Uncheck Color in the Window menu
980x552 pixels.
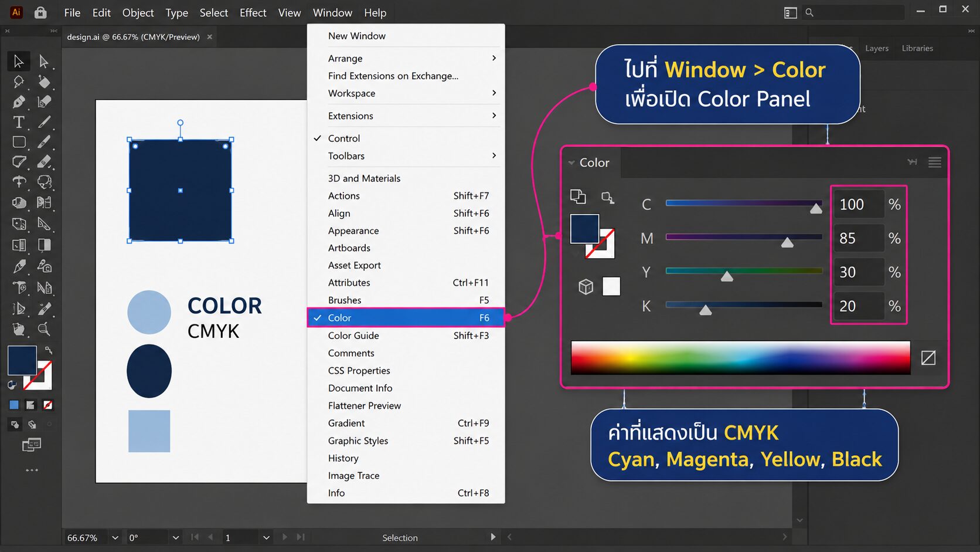point(406,317)
